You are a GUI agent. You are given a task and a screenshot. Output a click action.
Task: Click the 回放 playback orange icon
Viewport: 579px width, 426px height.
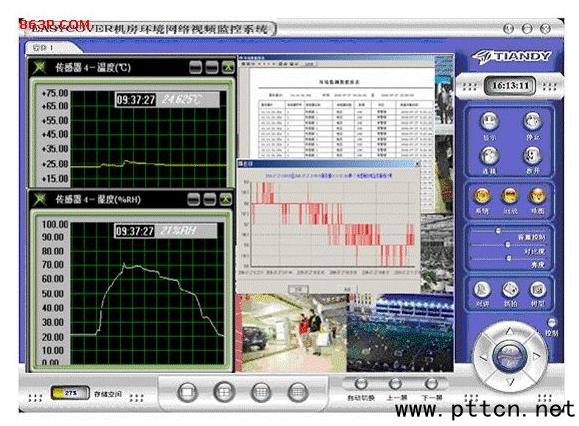pyautogui.click(x=510, y=196)
